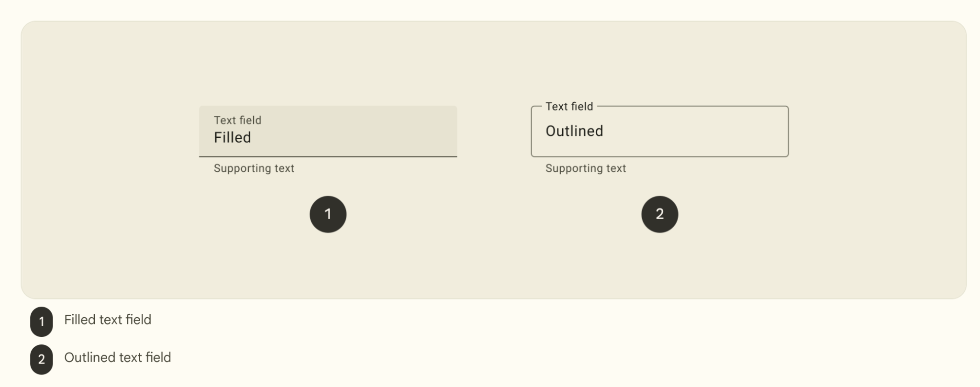Select the outlined text field containing 'Outlined'
Screen dimensions: 980x387
[660, 131]
